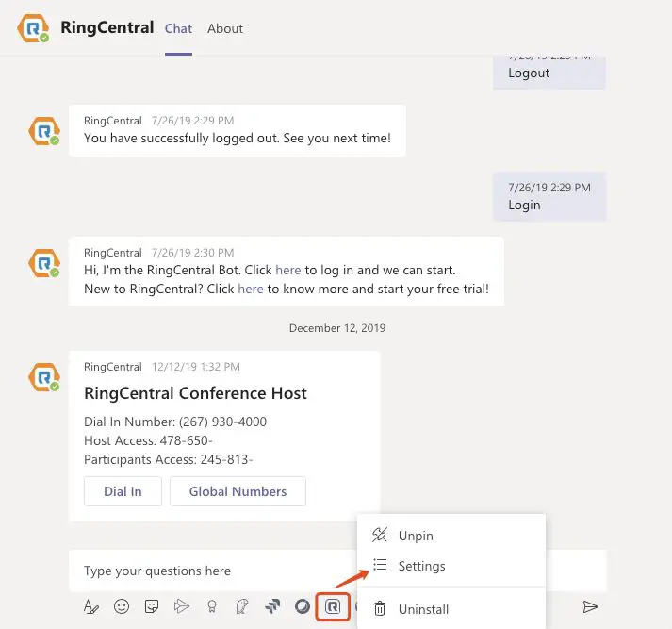The width and height of the screenshot is (672, 629).
Task: Click the 'RingCentral' title in header
Action: point(107,27)
